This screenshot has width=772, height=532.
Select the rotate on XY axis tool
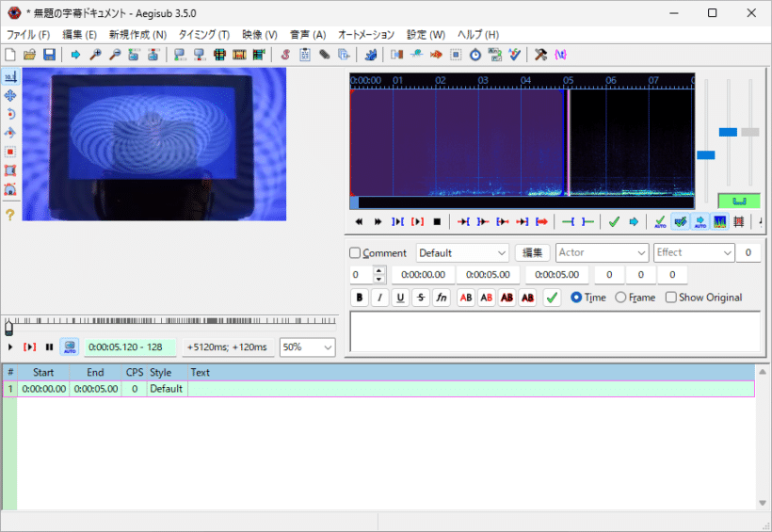10,133
